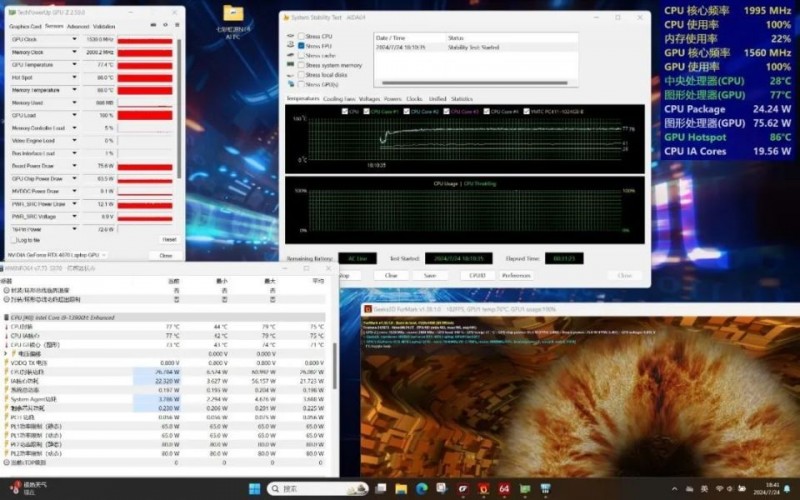Open the Cooling Fans tab in AIDA64
Image resolution: width=800 pixels, height=500 pixels.
pyautogui.click(x=339, y=99)
